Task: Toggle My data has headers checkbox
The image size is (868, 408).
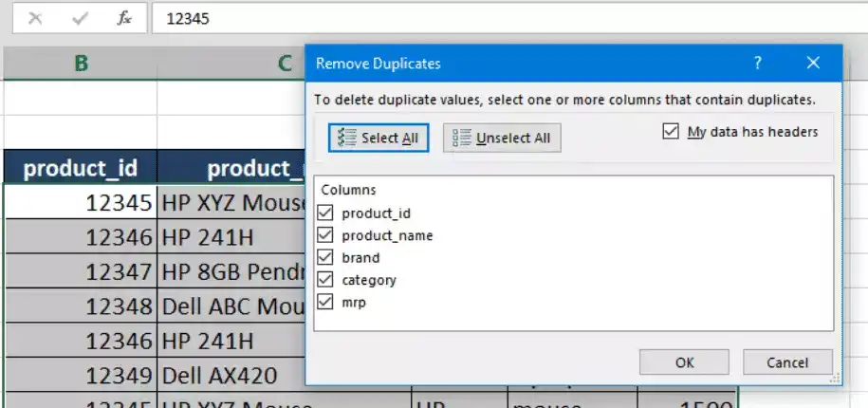Action: [x=672, y=132]
